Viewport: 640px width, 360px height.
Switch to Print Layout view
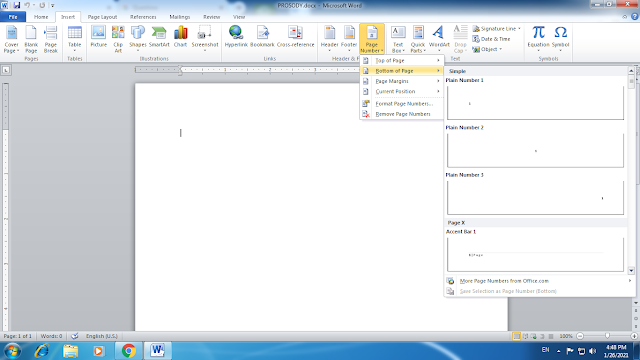[x=516, y=336]
